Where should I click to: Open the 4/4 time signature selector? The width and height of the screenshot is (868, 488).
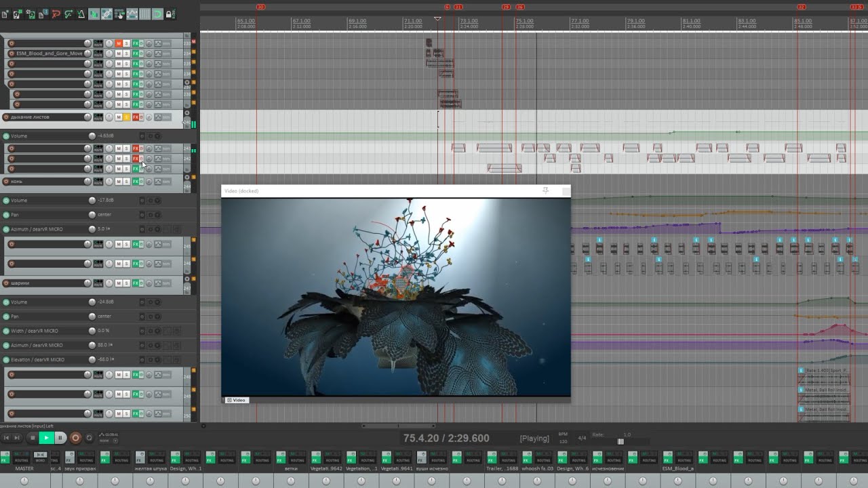tap(582, 438)
